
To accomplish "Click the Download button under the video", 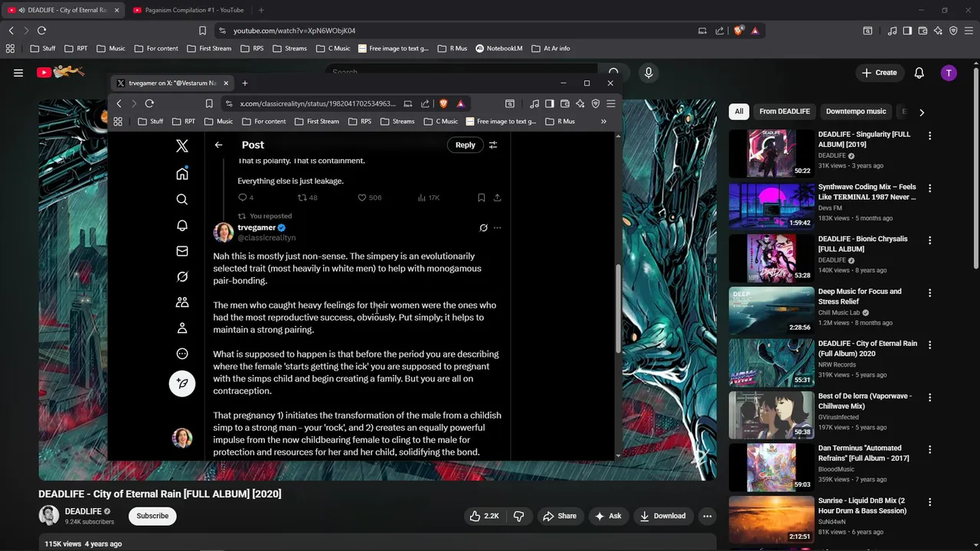I will click(663, 516).
